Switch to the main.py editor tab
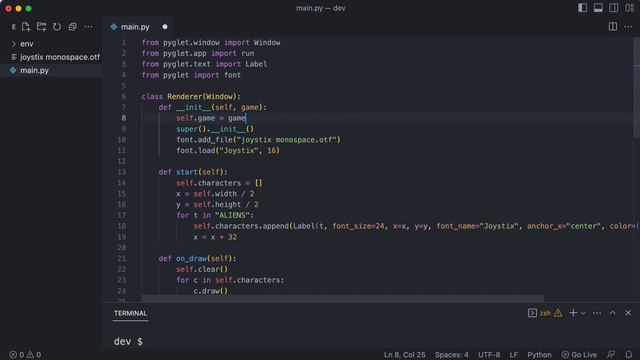This screenshot has height=360, width=640. click(x=135, y=27)
